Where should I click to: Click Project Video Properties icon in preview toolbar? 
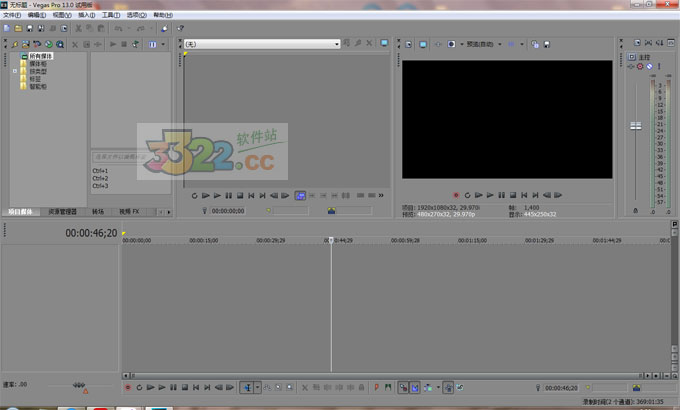[x=409, y=44]
